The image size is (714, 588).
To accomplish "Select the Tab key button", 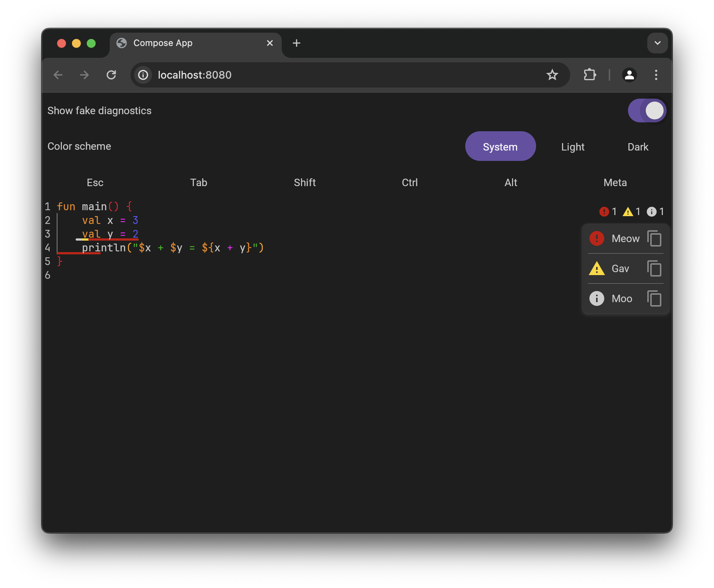I will [x=199, y=182].
